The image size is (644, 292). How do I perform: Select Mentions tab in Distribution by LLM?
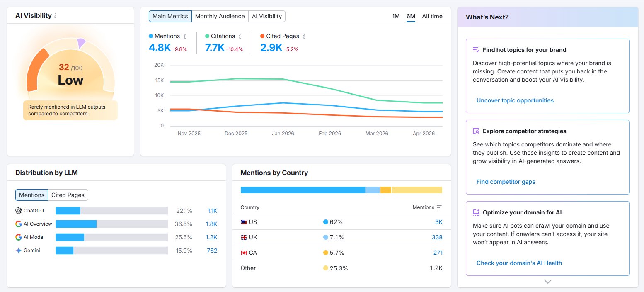click(31, 195)
